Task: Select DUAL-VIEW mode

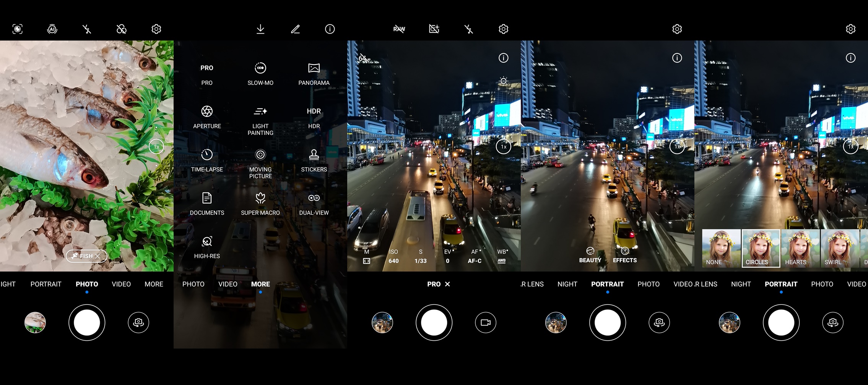Action: coord(314,204)
